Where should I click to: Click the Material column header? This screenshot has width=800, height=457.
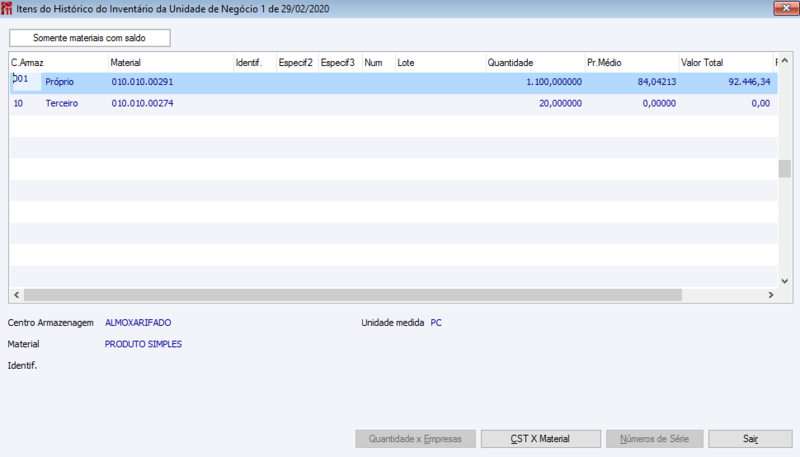click(x=171, y=63)
